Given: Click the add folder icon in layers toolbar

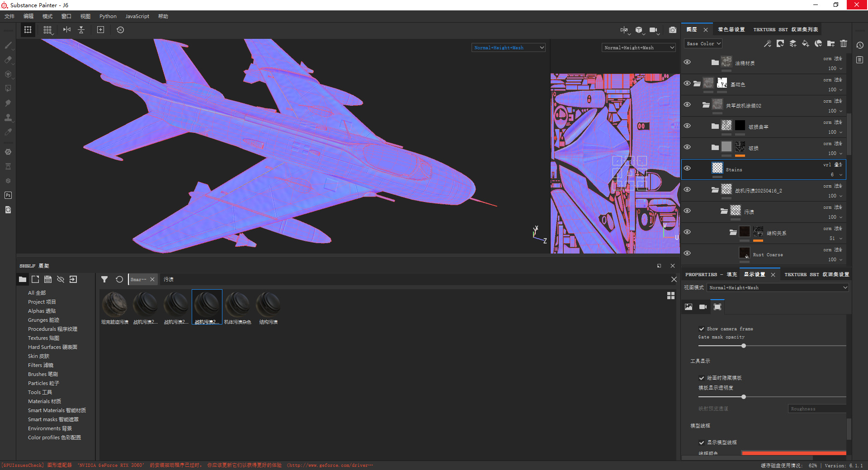Looking at the screenshot, I should point(831,44).
